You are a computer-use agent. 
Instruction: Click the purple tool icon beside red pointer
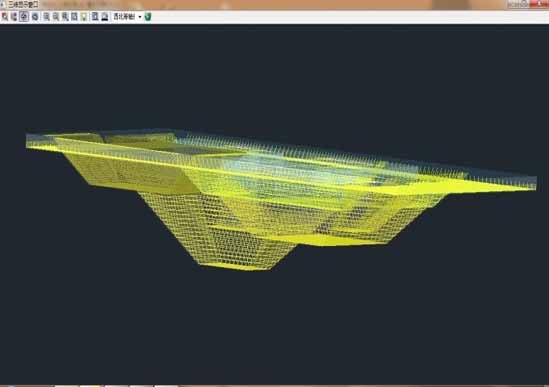[x=14, y=16]
